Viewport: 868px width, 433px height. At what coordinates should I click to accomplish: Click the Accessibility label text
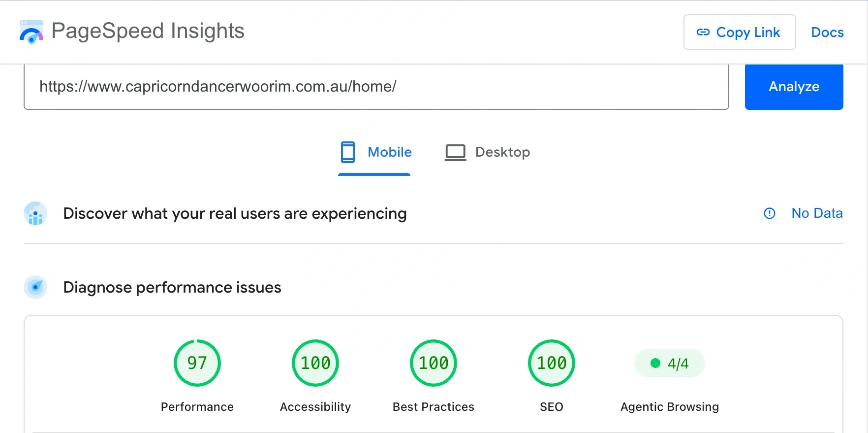click(x=315, y=407)
